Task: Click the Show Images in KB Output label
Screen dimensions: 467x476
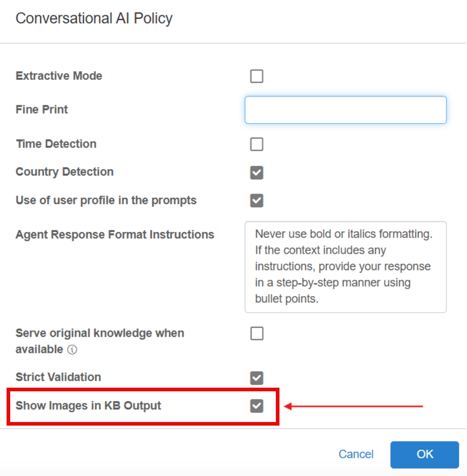Action: coord(88,406)
